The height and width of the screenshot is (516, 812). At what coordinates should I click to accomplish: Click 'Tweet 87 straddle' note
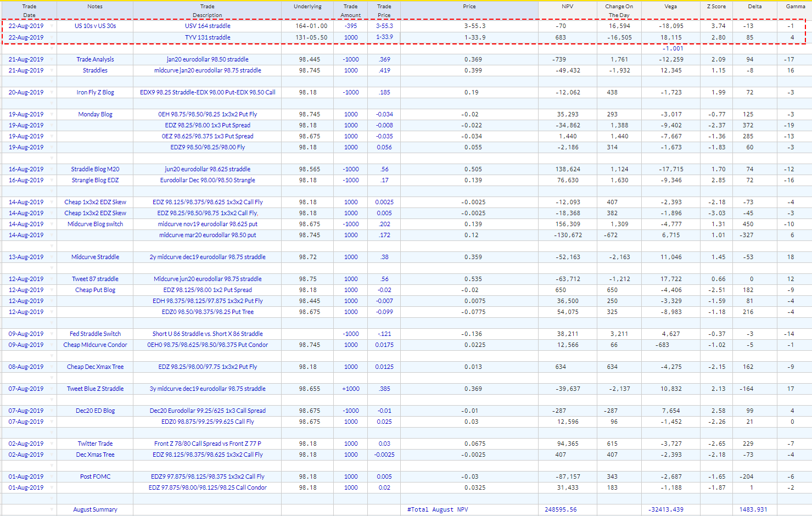tap(96, 279)
